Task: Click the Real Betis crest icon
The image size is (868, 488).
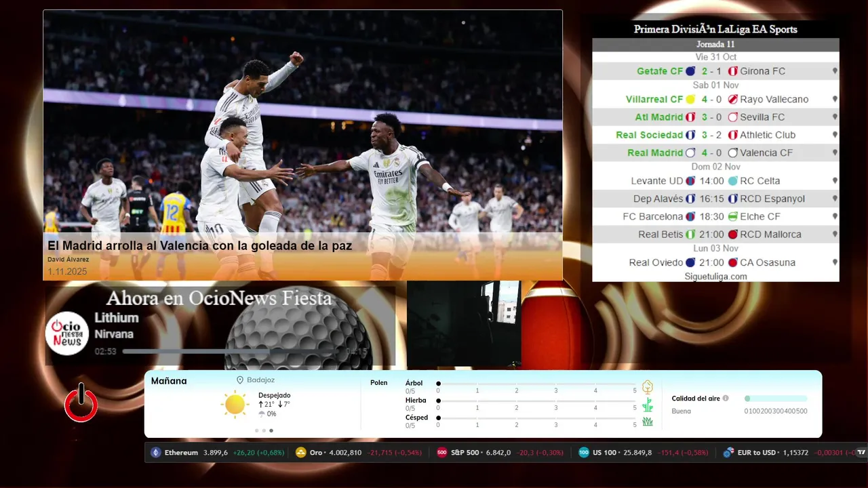Action: 691,235
